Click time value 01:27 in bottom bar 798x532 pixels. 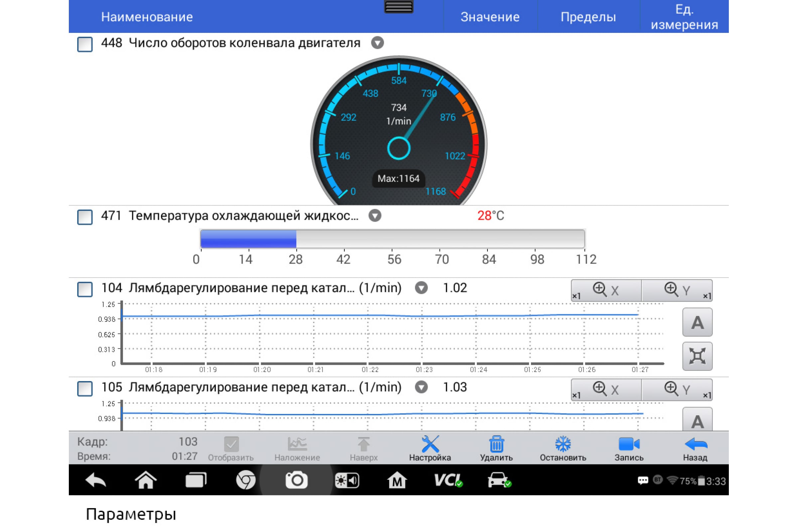(x=185, y=456)
